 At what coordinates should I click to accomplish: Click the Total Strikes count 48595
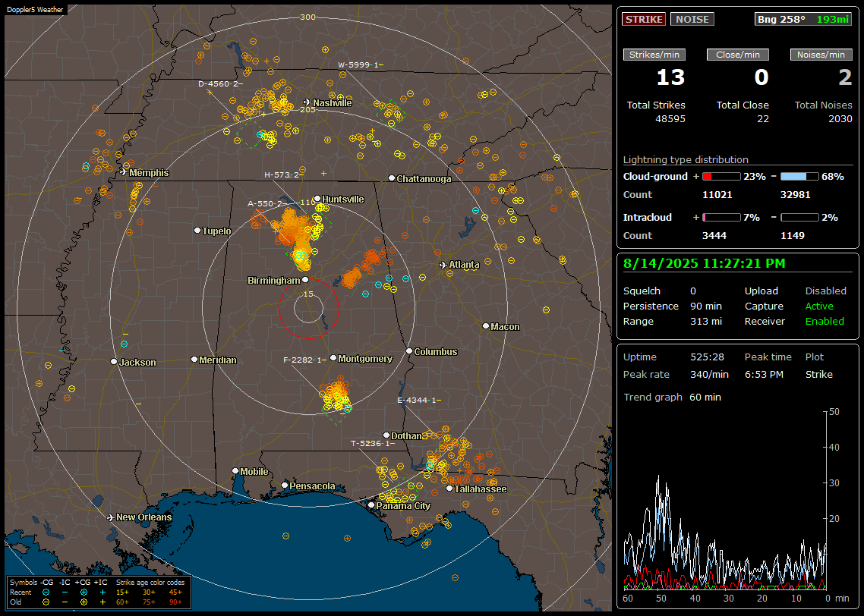670,118
